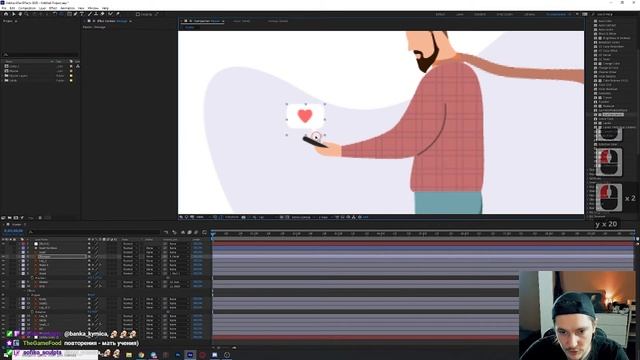Image resolution: width=640 pixels, height=360 pixels.
Task: Open the Composition menu
Action: [27, 8]
